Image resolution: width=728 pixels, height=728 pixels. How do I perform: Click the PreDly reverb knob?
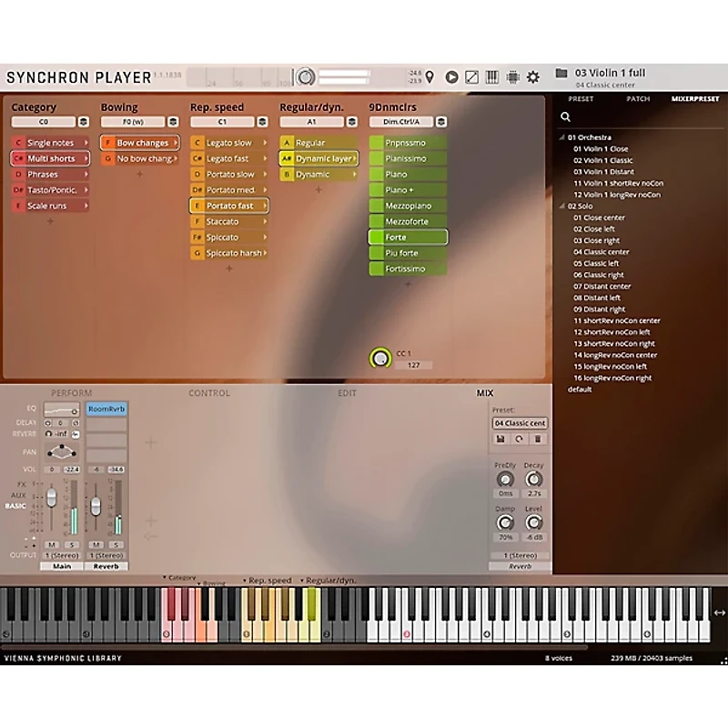505,480
